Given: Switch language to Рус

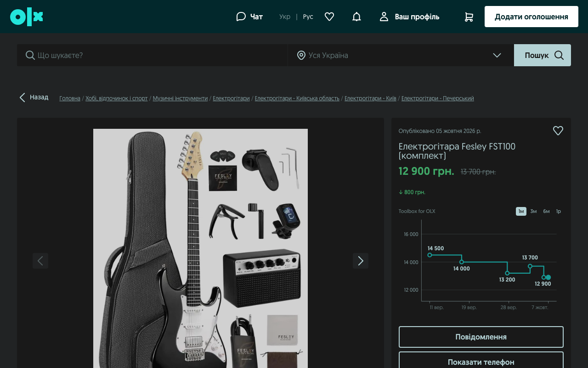Looking at the screenshot, I should tap(308, 17).
